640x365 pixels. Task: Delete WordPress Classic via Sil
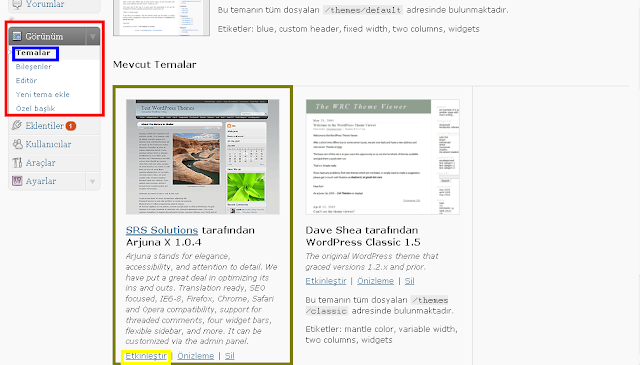click(409, 281)
